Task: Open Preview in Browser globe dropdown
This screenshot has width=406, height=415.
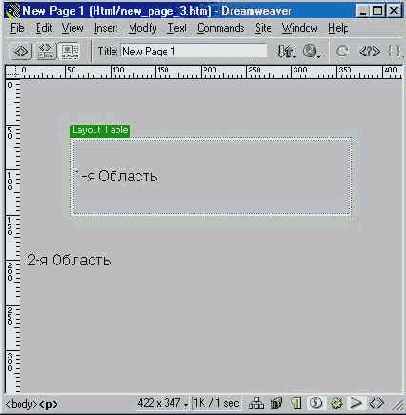Action: pyautogui.click(x=311, y=51)
